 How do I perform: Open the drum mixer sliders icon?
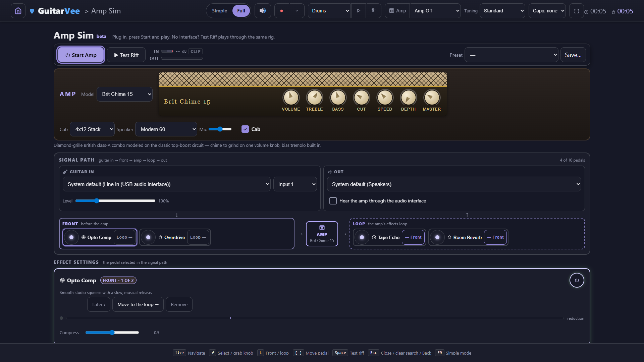(374, 11)
